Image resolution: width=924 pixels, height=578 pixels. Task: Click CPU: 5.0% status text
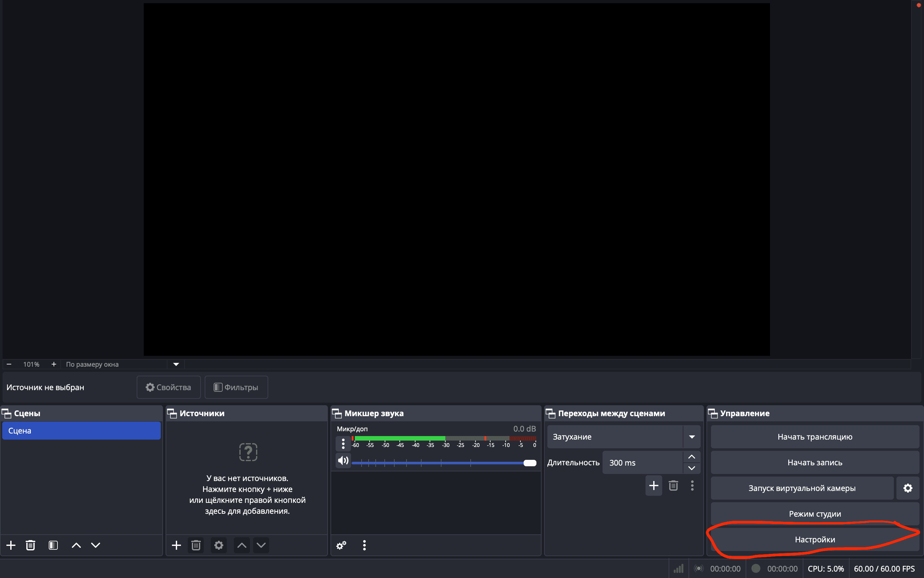pyautogui.click(x=826, y=569)
